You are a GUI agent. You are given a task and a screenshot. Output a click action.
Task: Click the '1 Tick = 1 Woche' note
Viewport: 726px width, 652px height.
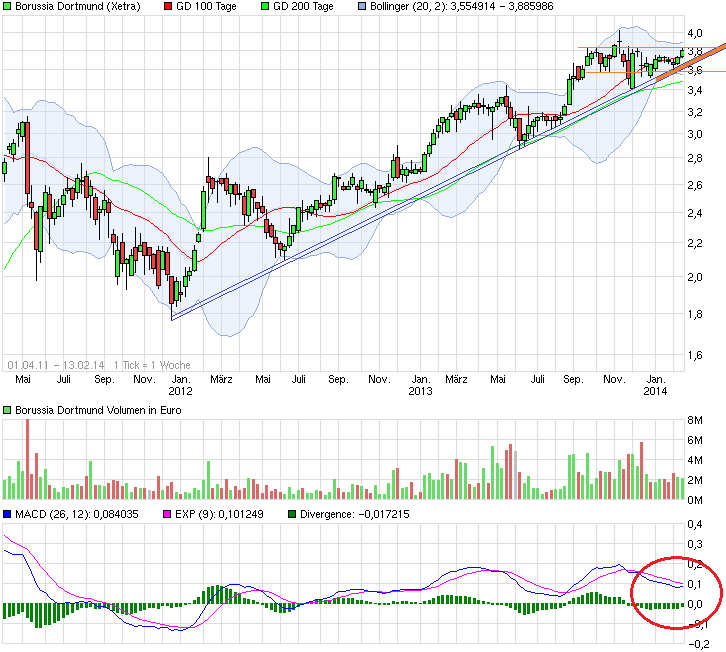coord(152,365)
